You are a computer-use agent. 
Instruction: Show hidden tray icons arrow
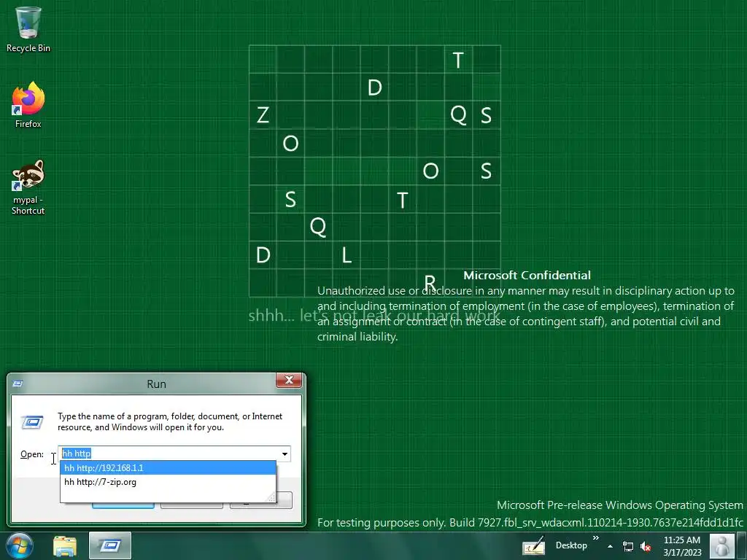tap(611, 546)
